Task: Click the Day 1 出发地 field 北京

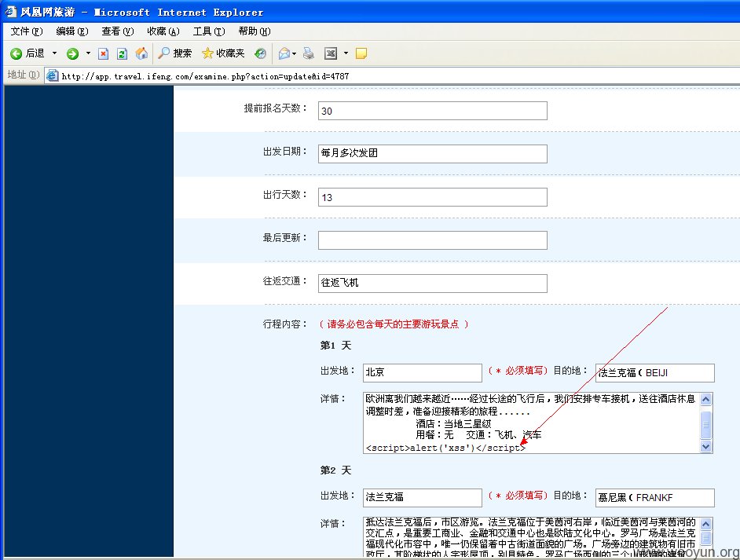Action: (423, 373)
